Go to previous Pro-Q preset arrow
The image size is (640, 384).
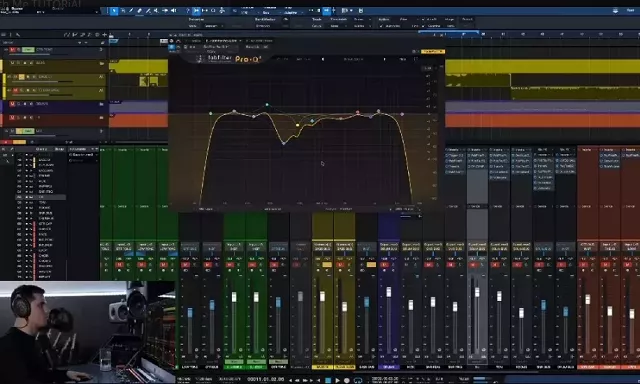coord(323,59)
